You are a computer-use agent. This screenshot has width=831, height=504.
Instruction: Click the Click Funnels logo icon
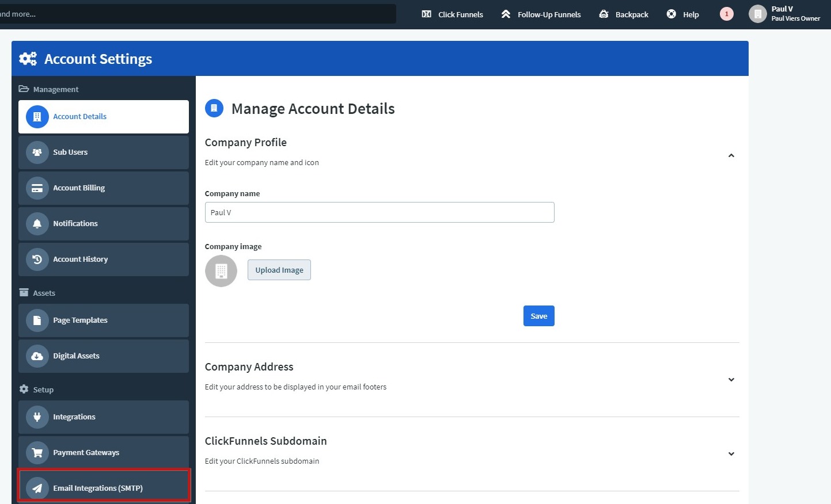(x=427, y=14)
